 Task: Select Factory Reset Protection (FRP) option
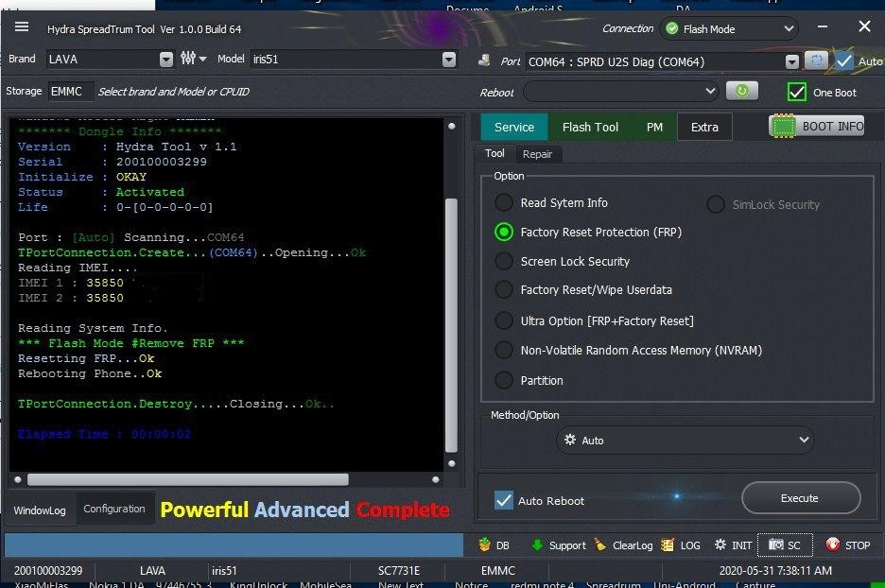[503, 232]
